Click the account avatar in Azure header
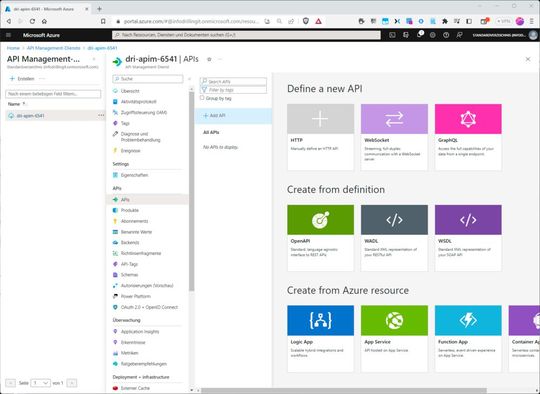This screenshot has height=394, width=540. [533, 35]
